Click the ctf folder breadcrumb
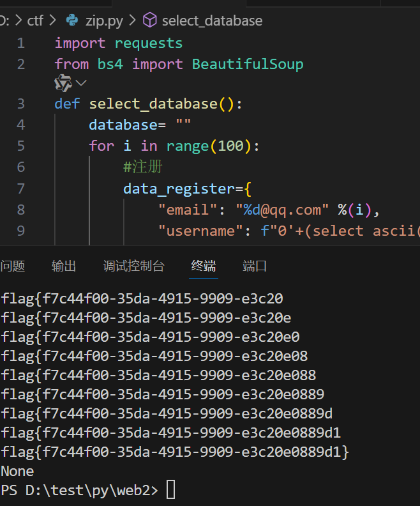The image size is (420, 506). (35, 20)
